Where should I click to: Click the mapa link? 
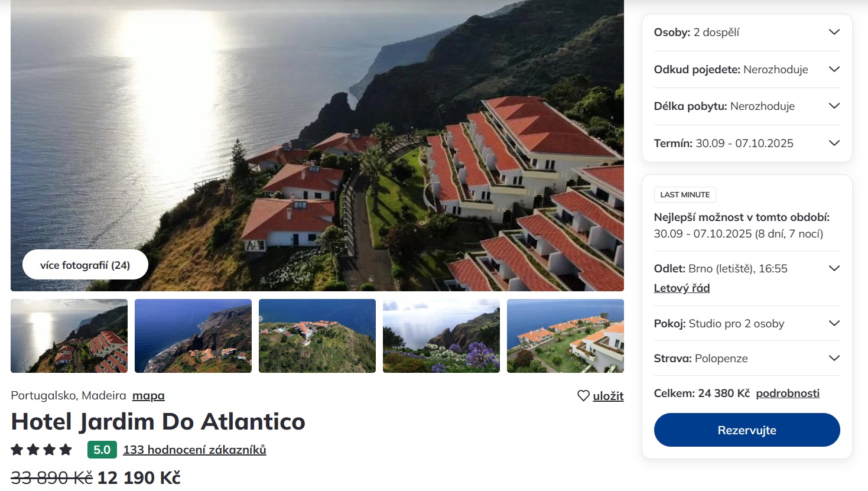coord(148,396)
